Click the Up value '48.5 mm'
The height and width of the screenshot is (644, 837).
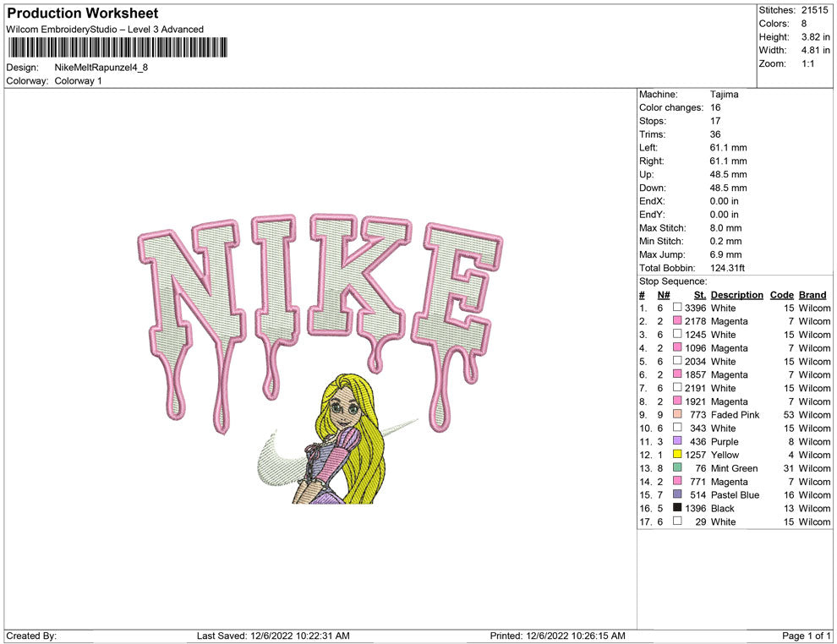[728, 174]
